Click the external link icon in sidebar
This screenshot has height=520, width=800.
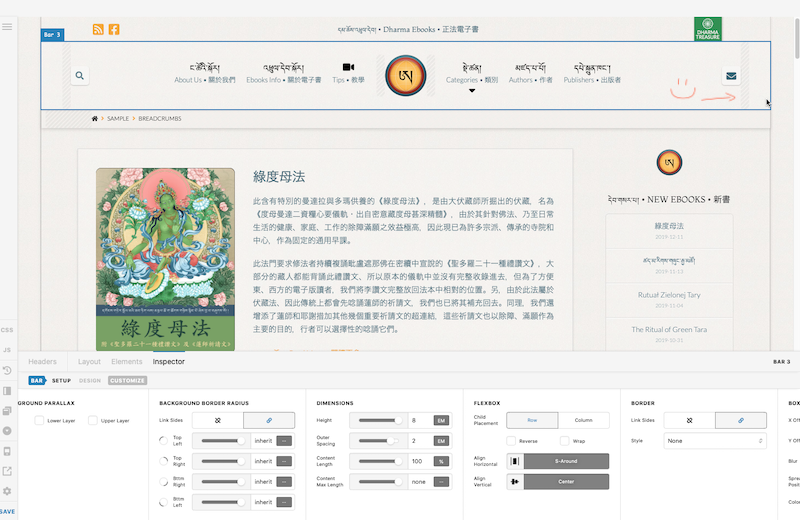(x=7, y=471)
